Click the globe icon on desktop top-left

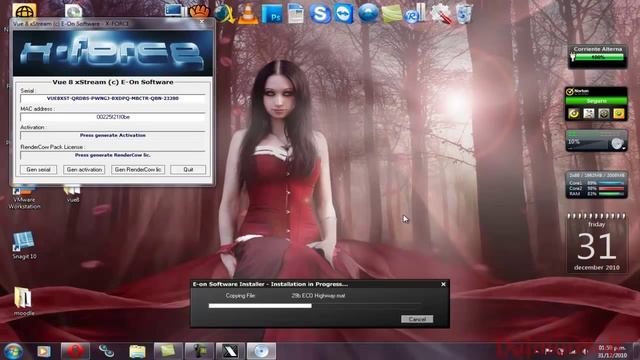24,11
